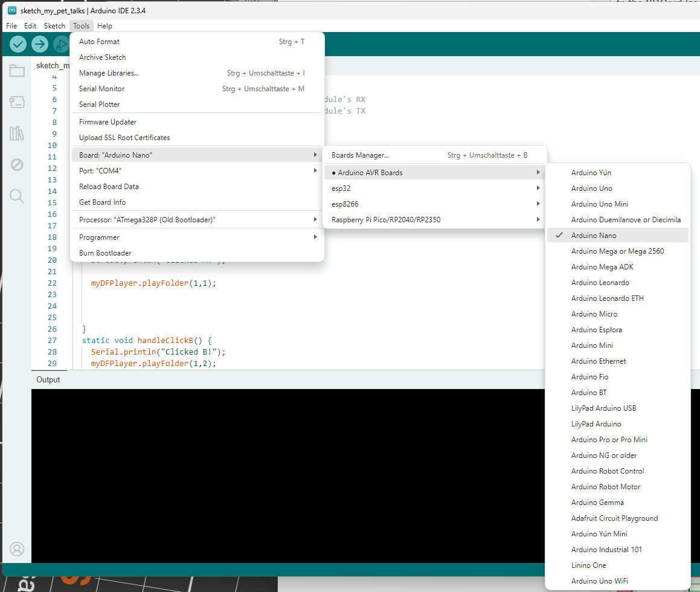Click the Verify checkmark toolbar icon
Viewport: 700px width, 592px height.
pyautogui.click(x=18, y=44)
